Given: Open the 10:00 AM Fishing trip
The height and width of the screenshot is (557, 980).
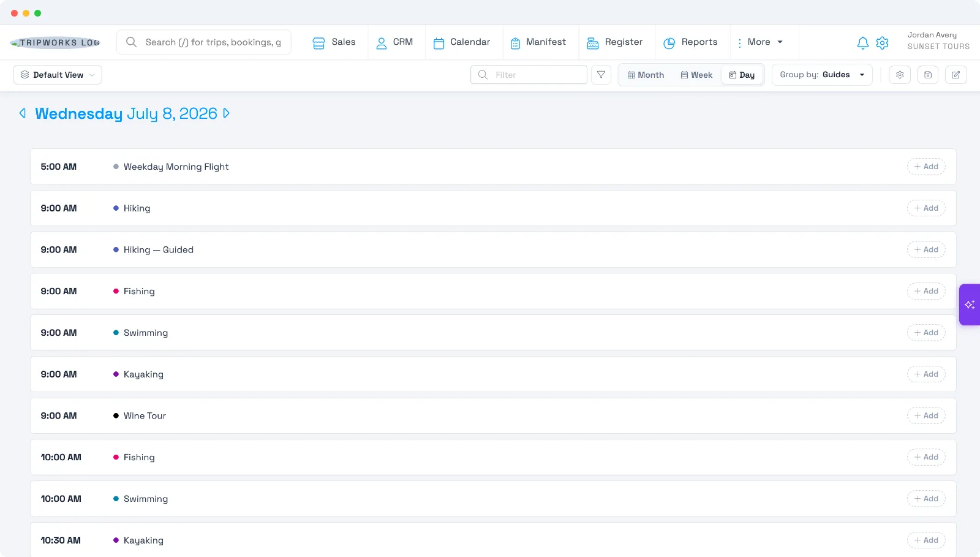Looking at the screenshot, I should (139, 457).
